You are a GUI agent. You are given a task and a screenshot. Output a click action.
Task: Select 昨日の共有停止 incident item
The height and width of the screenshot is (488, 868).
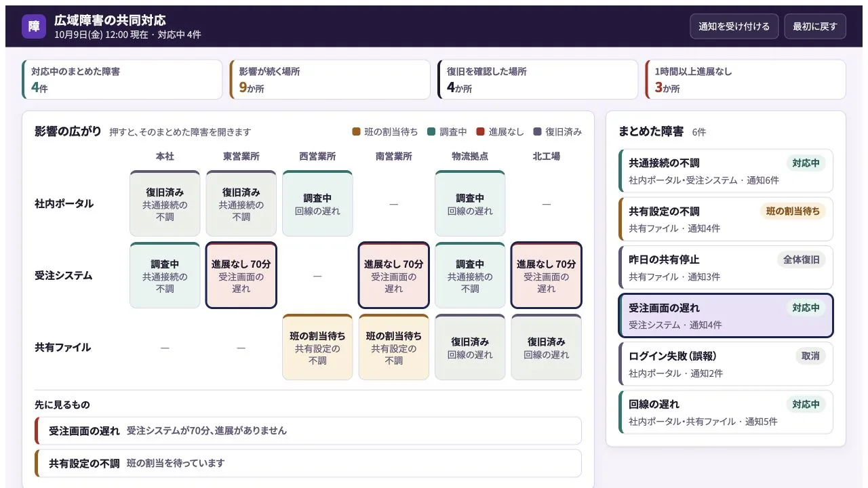click(726, 267)
